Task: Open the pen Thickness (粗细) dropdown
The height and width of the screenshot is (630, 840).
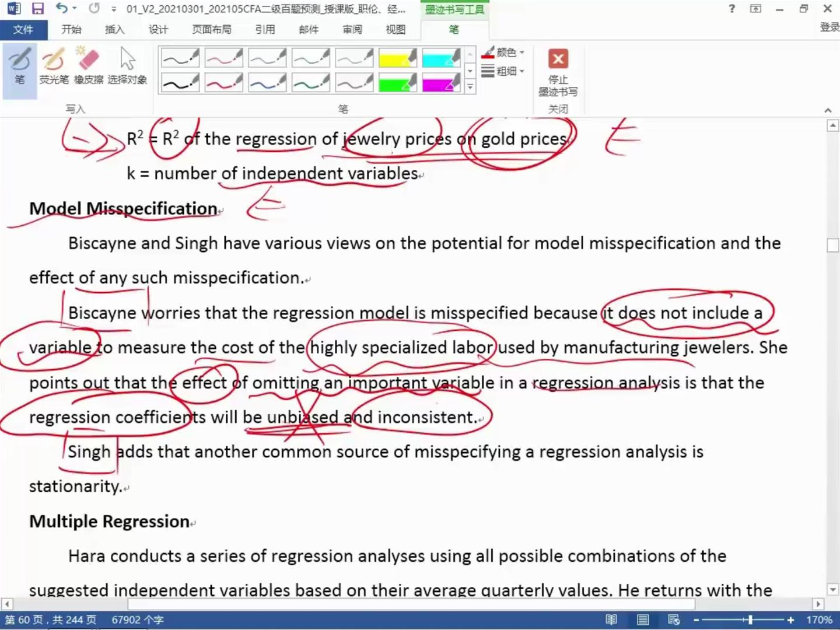Action: coord(503,71)
